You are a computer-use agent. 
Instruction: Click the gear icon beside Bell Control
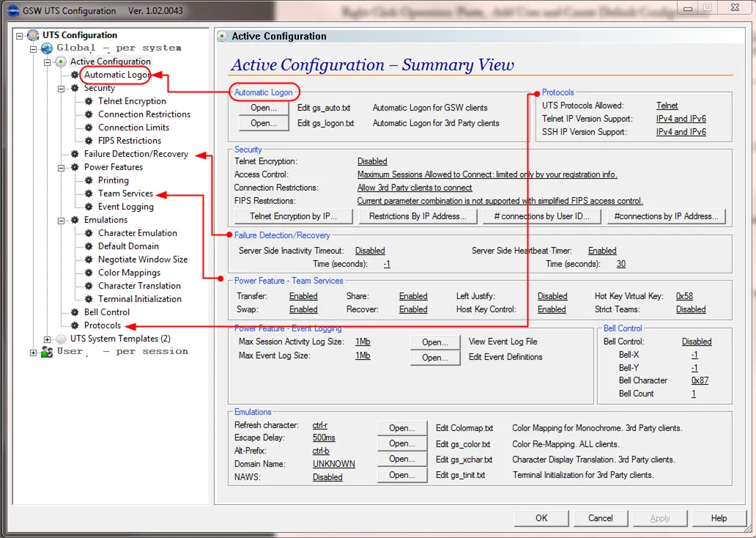pos(75,312)
